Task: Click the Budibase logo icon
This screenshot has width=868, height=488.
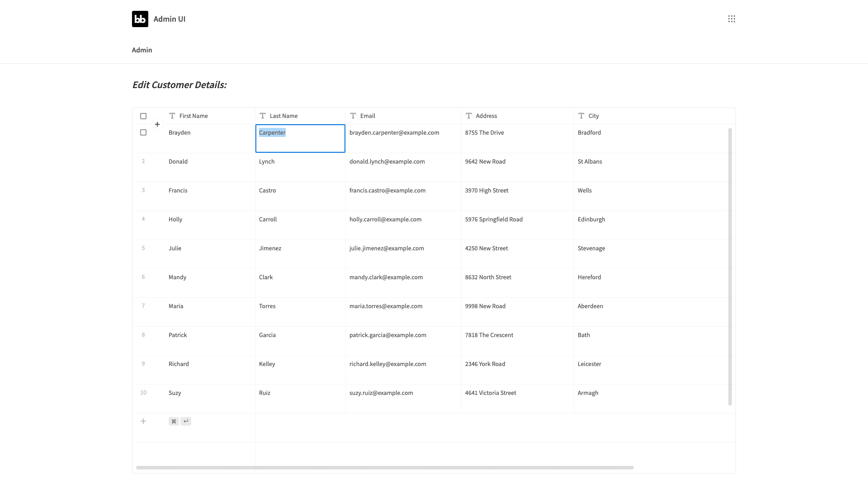Action: pyautogui.click(x=140, y=19)
